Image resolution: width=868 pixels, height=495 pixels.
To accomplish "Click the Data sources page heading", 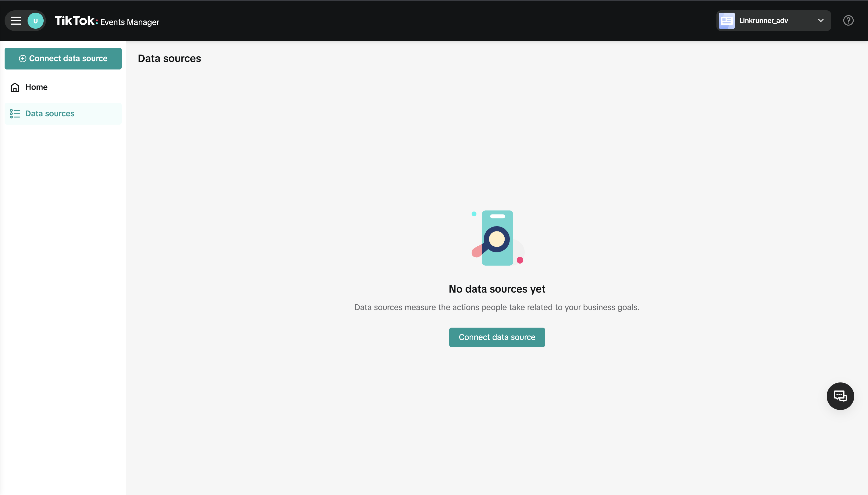I will pos(169,59).
